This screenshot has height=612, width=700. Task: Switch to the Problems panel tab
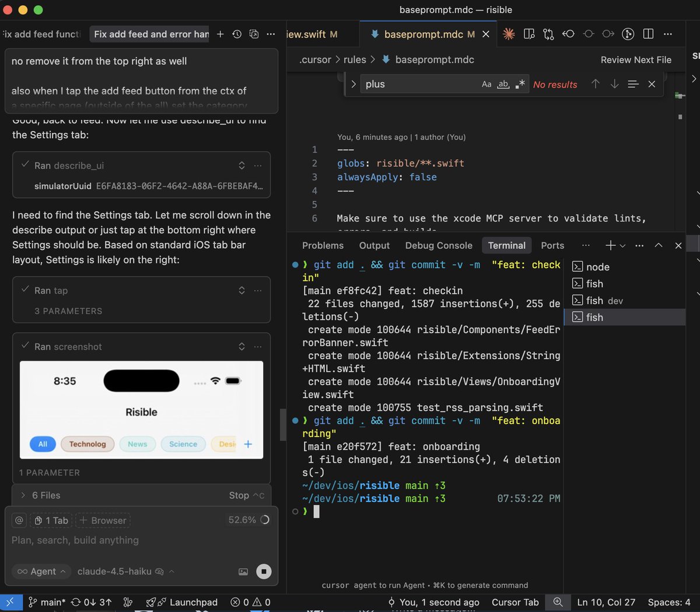[323, 245]
